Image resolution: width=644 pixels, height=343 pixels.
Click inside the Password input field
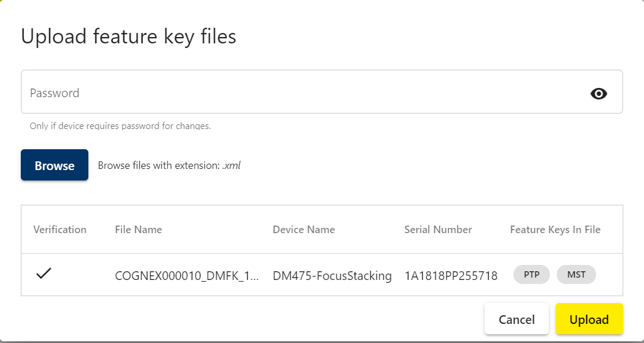[x=231, y=92]
